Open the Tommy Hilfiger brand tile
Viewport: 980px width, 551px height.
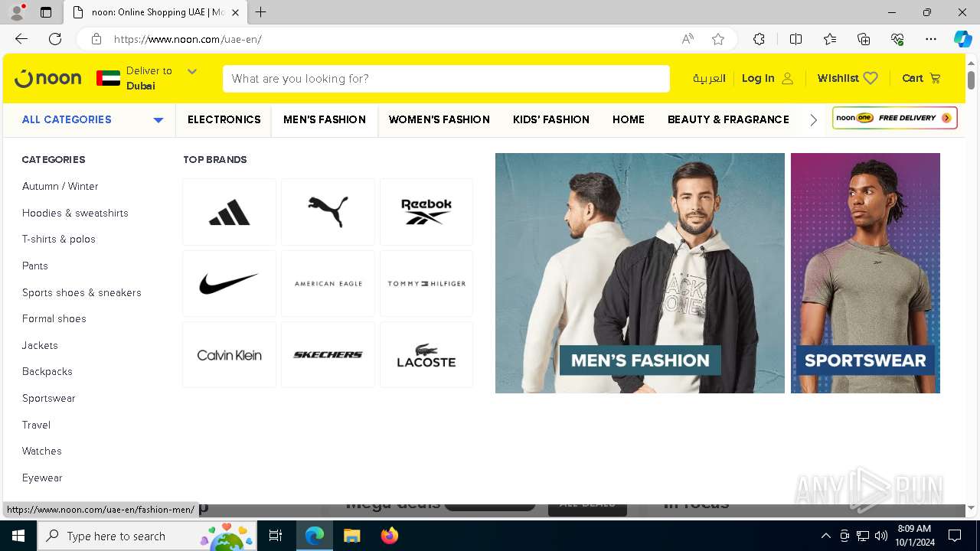pos(426,283)
